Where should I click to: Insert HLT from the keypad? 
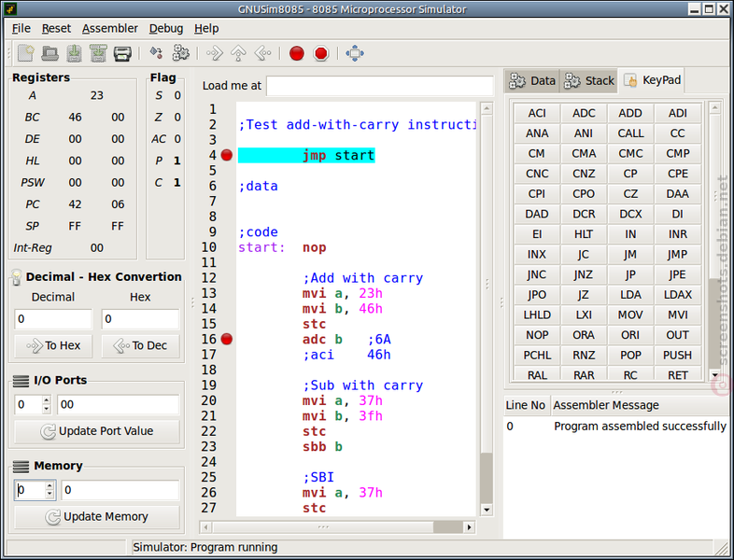click(584, 234)
